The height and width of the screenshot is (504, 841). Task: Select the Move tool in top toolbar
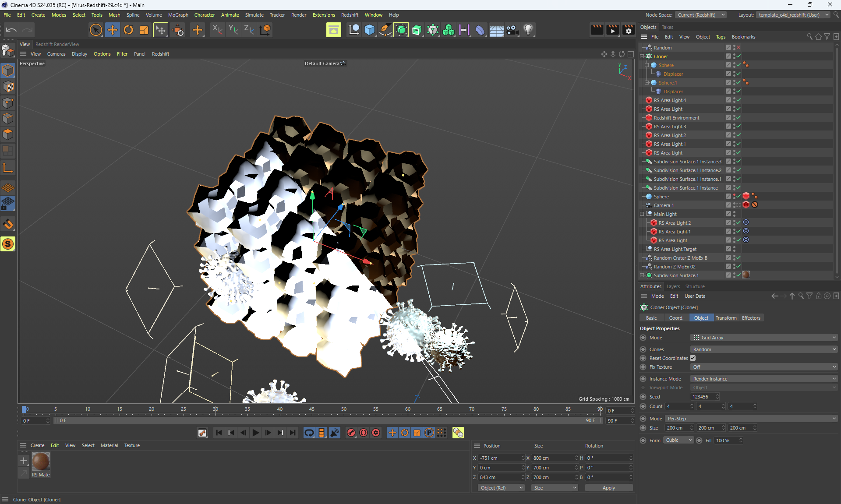[113, 30]
